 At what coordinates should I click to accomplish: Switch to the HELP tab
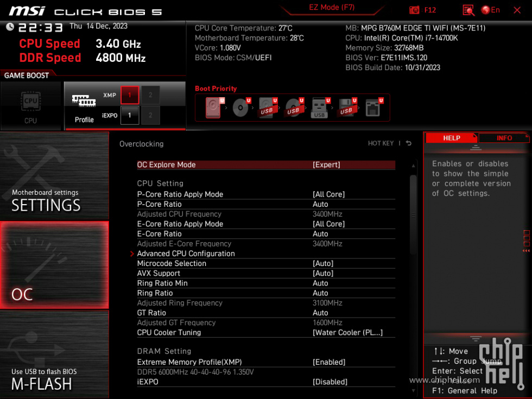[451, 138]
